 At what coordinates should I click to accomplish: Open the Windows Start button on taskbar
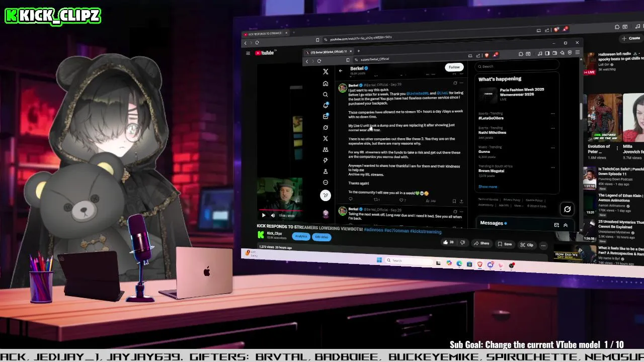pos(379,260)
